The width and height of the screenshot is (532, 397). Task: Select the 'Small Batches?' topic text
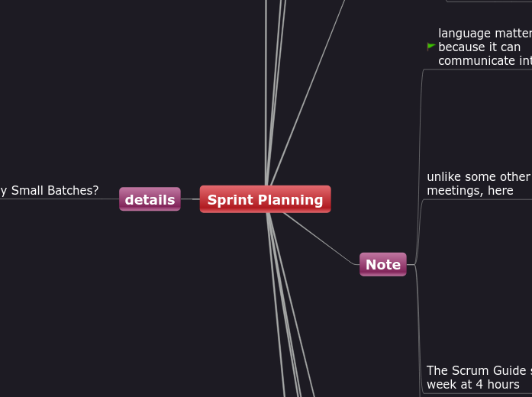[x=50, y=190]
